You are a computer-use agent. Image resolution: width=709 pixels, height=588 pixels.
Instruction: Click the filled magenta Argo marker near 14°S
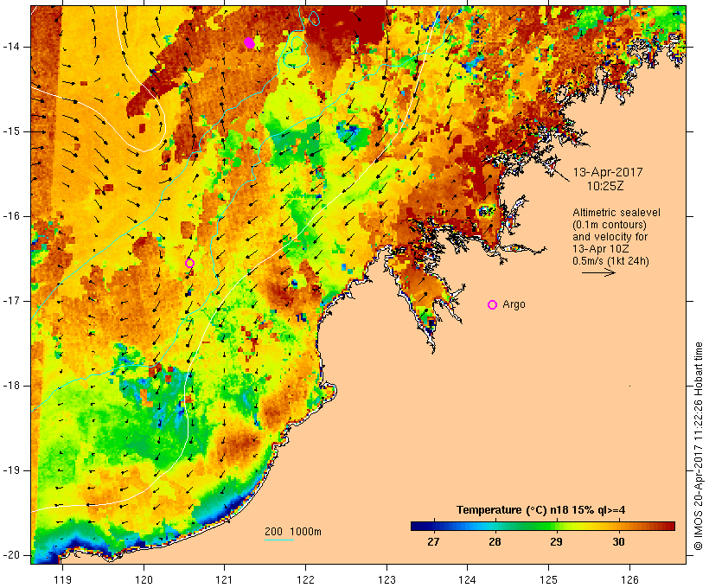[249, 43]
